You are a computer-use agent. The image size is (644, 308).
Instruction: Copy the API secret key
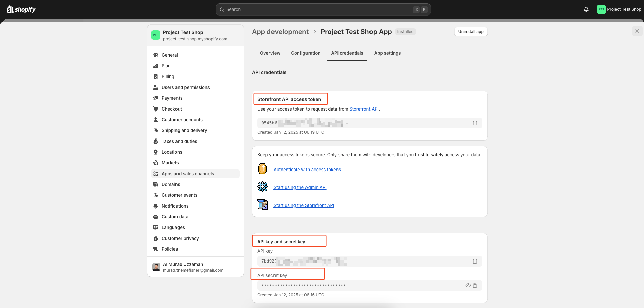[x=475, y=285]
